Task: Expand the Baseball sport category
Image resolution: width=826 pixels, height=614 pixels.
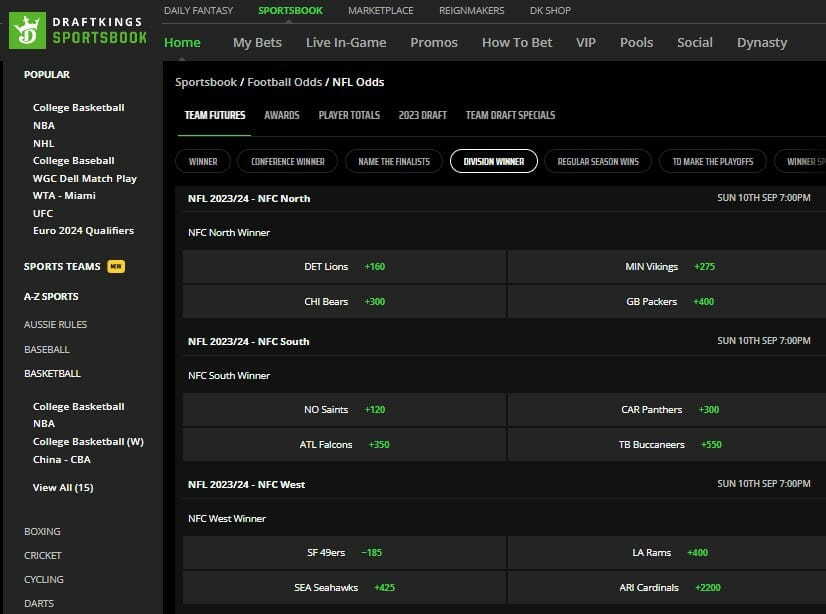Action: pos(46,350)
